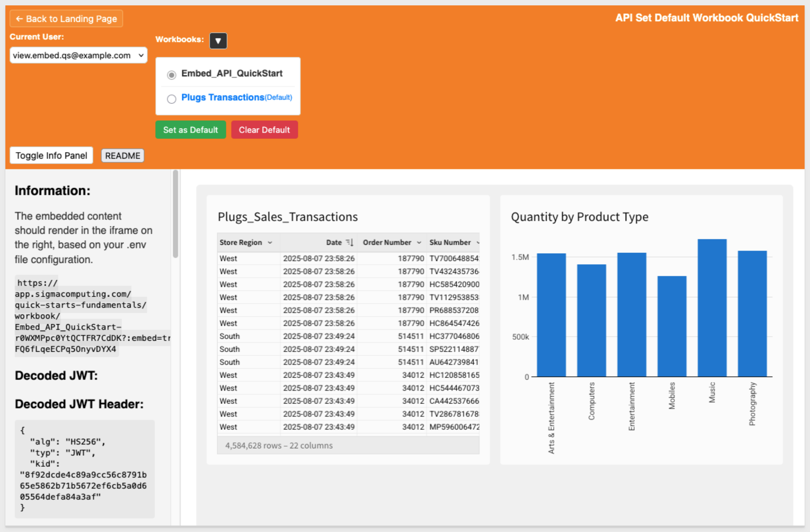Open Store Region column chevron menu
The image size is (810, 532).
click(270, 242)
